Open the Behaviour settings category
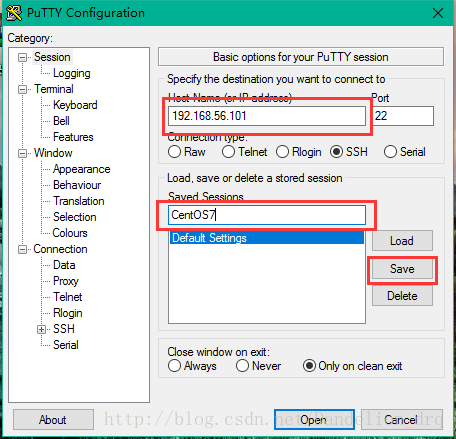This screenshot has width=456, height=439. click(77, 185)
